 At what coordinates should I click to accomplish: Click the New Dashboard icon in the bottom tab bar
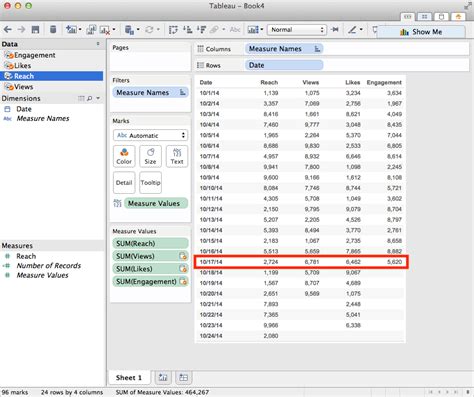[183, 377]
